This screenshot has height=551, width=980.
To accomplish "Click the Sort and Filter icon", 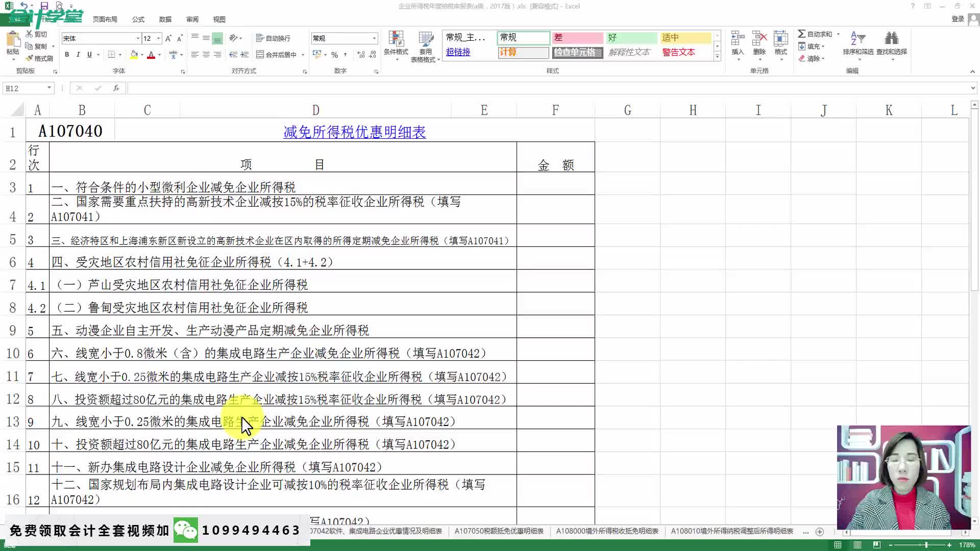I will coord(857,39).
